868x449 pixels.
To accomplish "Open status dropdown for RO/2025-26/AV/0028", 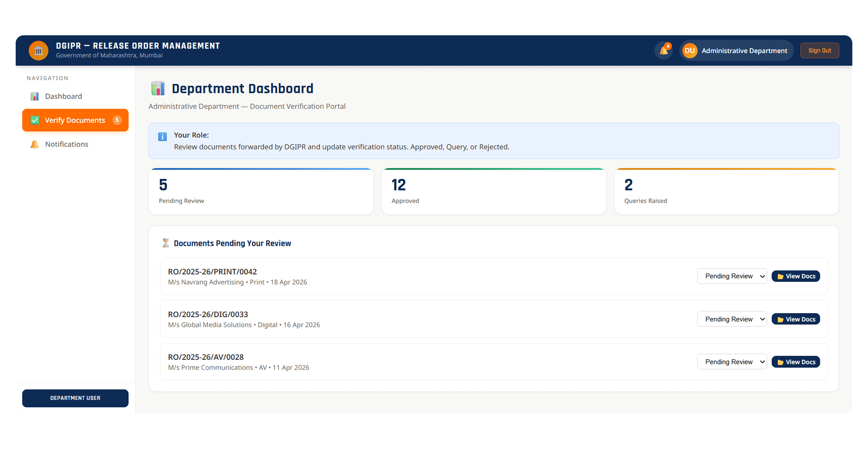I will point(732,361).
